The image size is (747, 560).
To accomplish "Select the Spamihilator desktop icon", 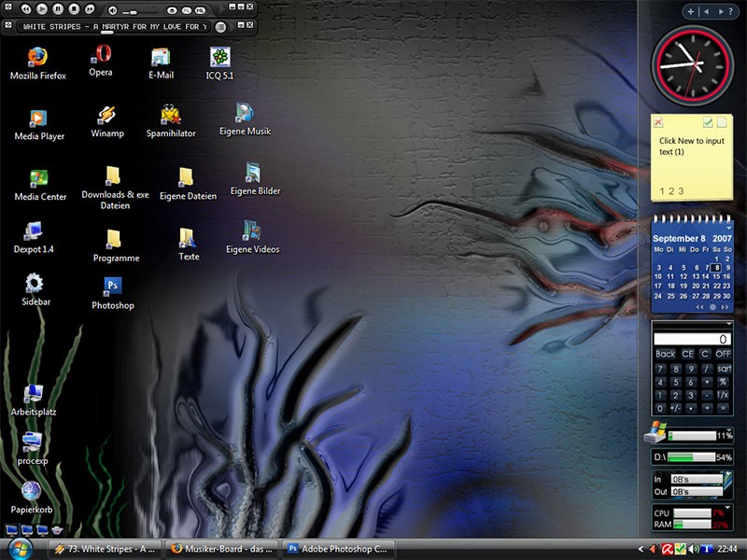I will (171, 121).
